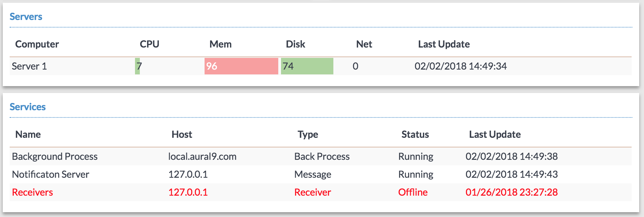Select the Notificaton Server service name
Image resolution: width=644 pixels, height=217 pixels.
point(51,174)
